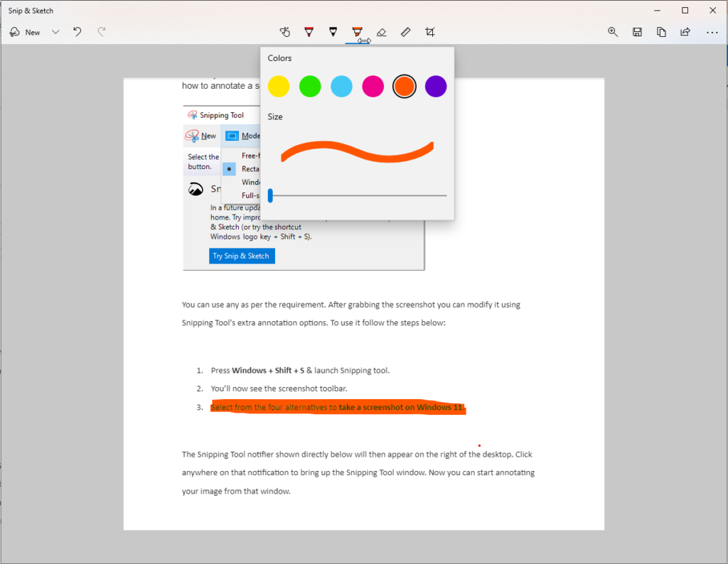This screenshot has height=564, width=728.
Task: Open the New snip delay dropdown arrow
Action: tap(55, 32)
